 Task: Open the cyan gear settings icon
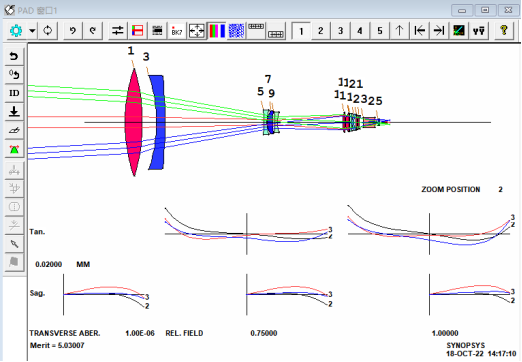click(x=16, y=31)
